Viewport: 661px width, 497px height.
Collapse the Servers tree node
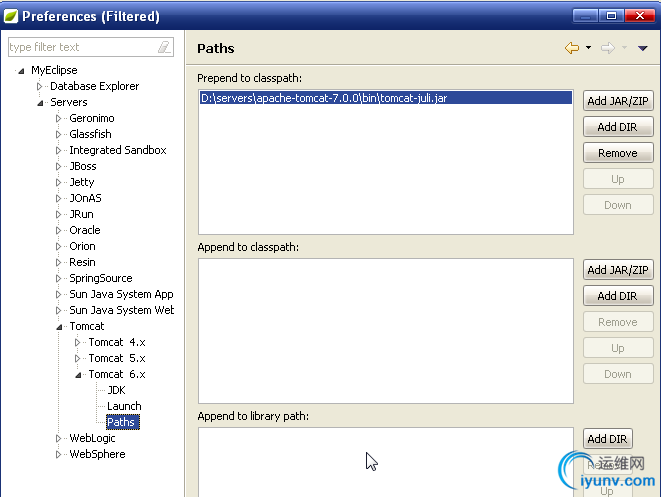(40, 102)
